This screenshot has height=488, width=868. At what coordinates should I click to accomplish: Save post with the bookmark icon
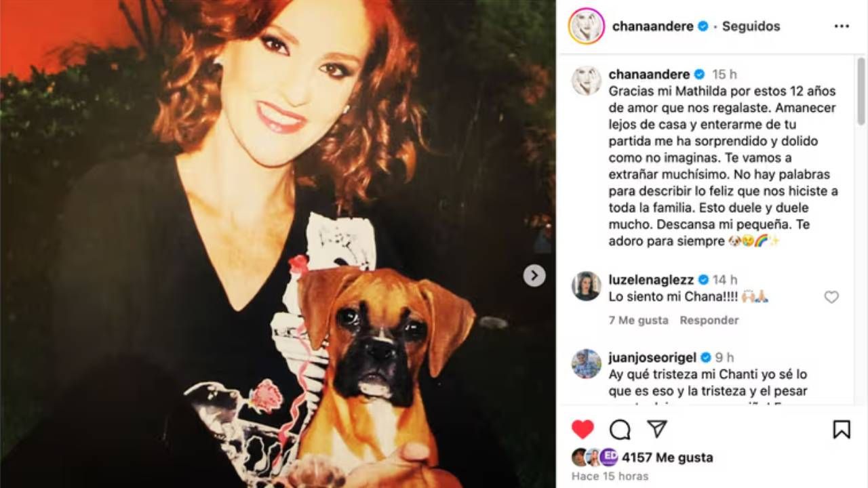click(842, 429)
